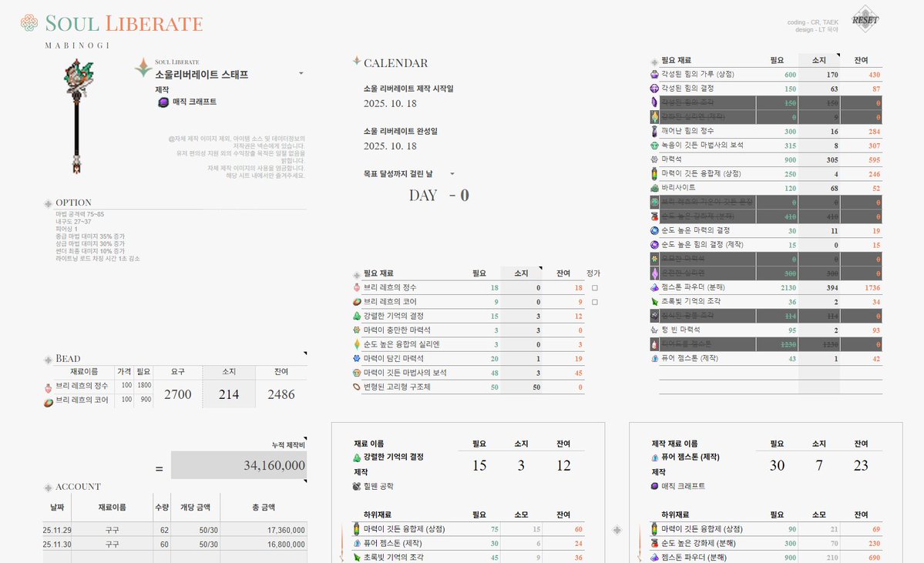Click the 소지 value 214 in the Bead table
The width and height of the screenshot is (924, 563).
coord(229,394)
